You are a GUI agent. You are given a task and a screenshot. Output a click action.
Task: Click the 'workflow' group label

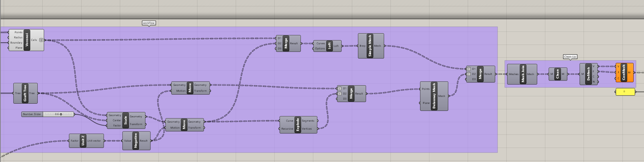click(149, 23)
